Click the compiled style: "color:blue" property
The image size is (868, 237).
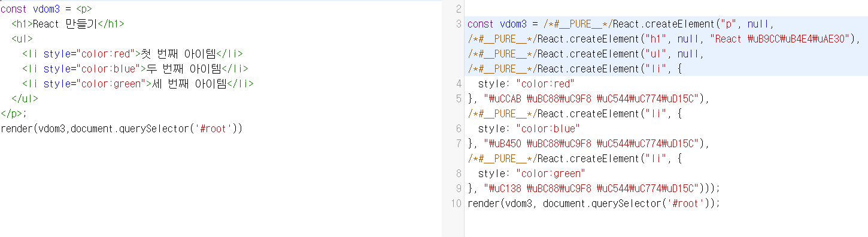pyautogui.click(x=529, y=129)
